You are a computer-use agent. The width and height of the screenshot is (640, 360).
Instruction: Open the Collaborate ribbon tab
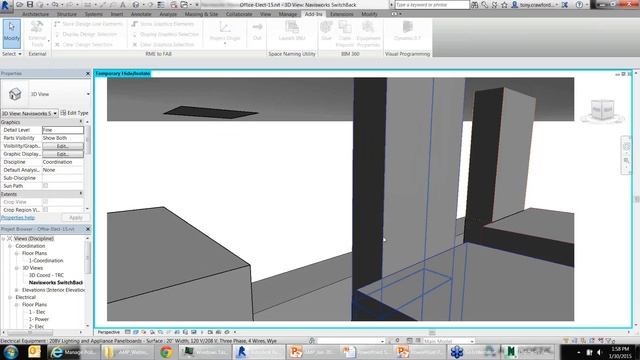click(x=239, y=14)
